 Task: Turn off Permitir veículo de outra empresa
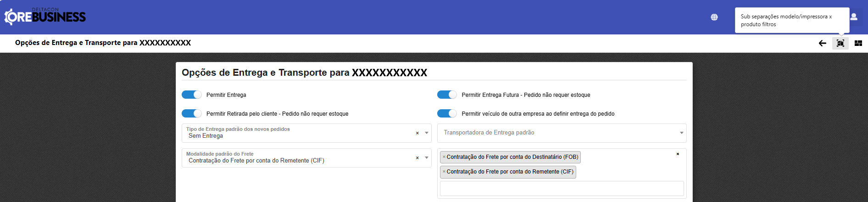446,113
